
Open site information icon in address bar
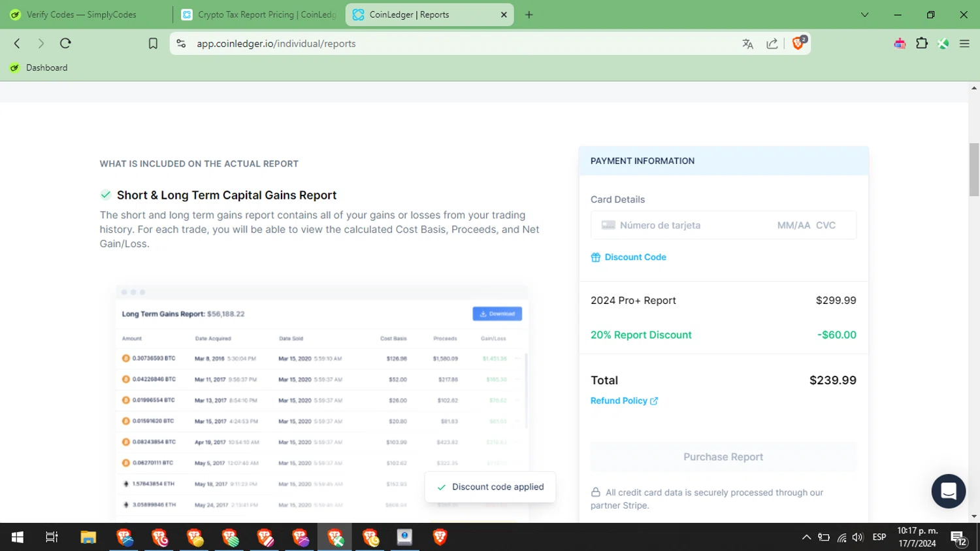click(182, 44)
